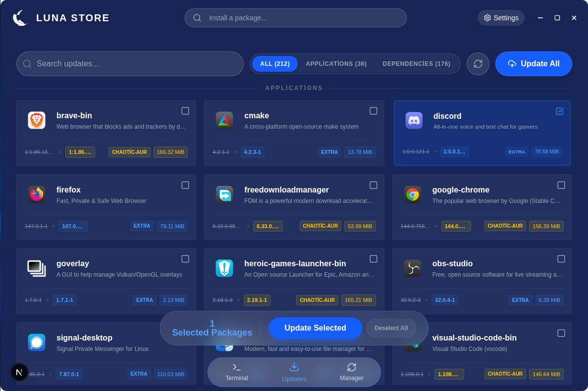Open the Updates tab in bottom bar
This screenshot has width=588, height=391.
click(x=294, y=372)
